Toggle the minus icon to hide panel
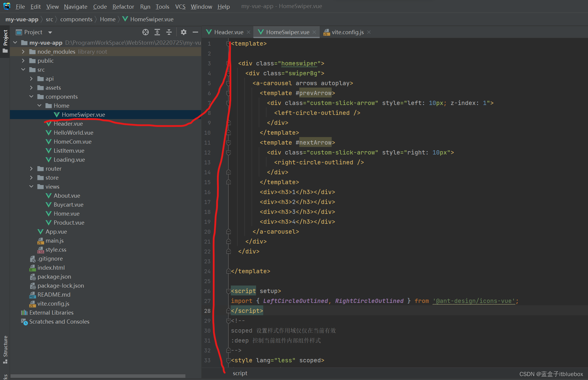The image size is (588, 380). 195,32
